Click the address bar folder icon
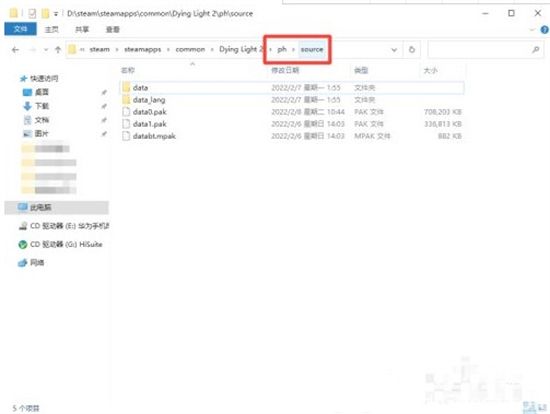 [x=72, y=49]
